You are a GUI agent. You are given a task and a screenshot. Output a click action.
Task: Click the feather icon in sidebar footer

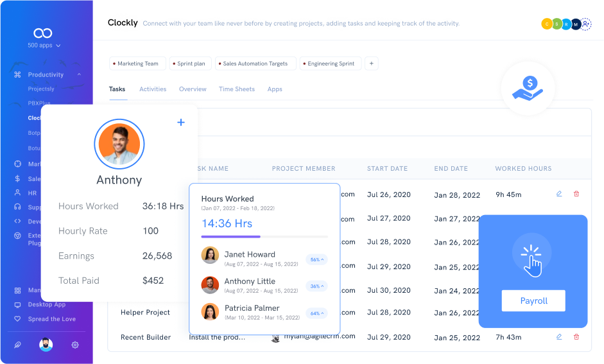(x=17, y=345)
